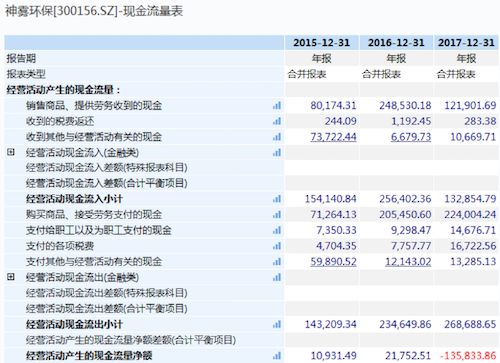Click the value 16,722.56
Viewport: 500px width, 363px height.
[473, 246]
